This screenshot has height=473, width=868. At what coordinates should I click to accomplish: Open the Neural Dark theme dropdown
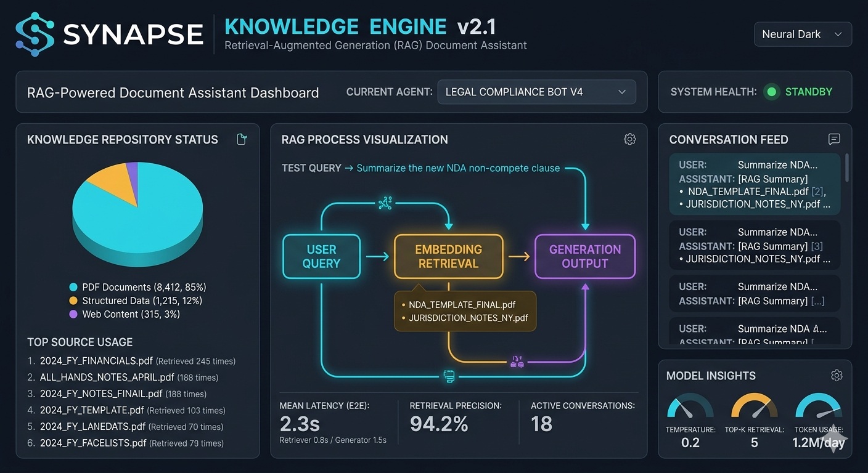pos(802,34)
